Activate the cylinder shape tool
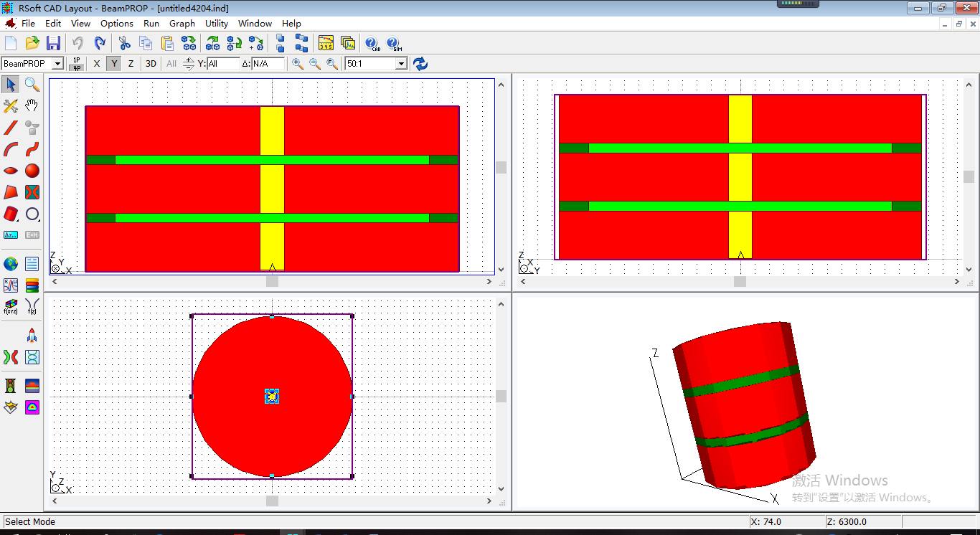 click(11, 214)
